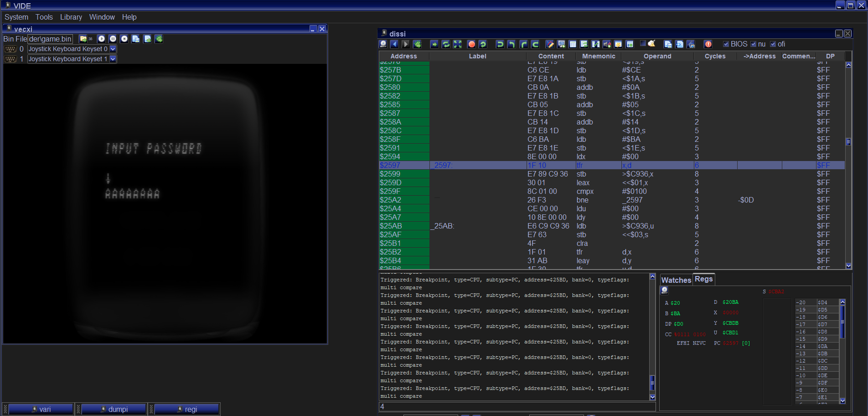Toggle the nu checkbox
868x416 pixels.
pos(754,44)
